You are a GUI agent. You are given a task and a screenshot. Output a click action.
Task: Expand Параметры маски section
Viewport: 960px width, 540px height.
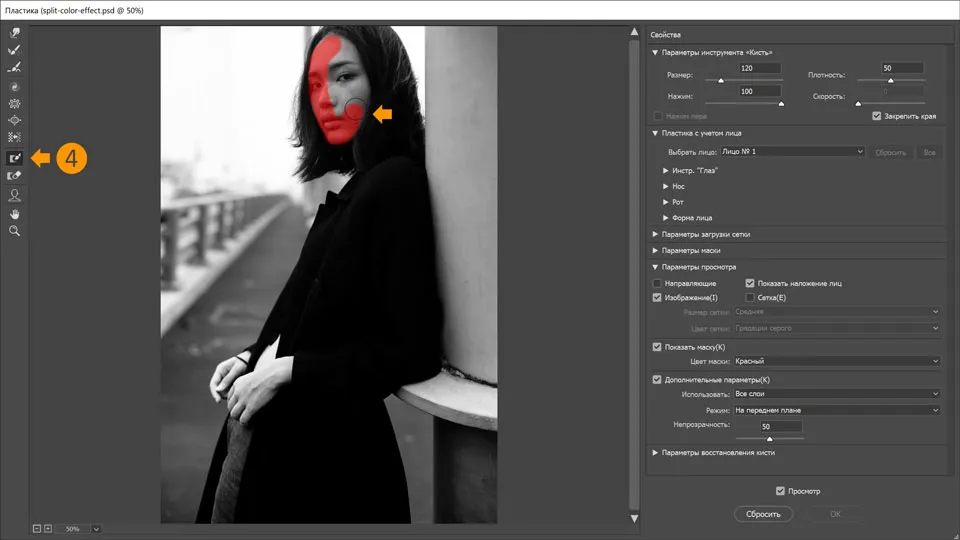pos(655,250)
